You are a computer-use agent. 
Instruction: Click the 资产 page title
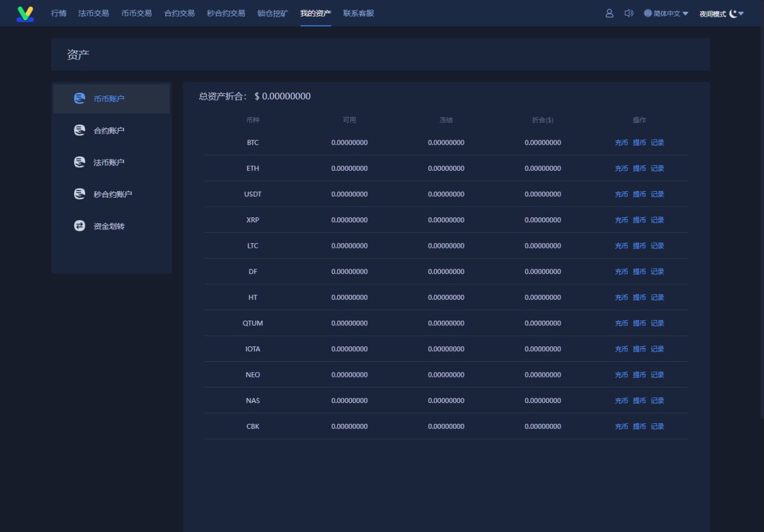coord(78,54)
